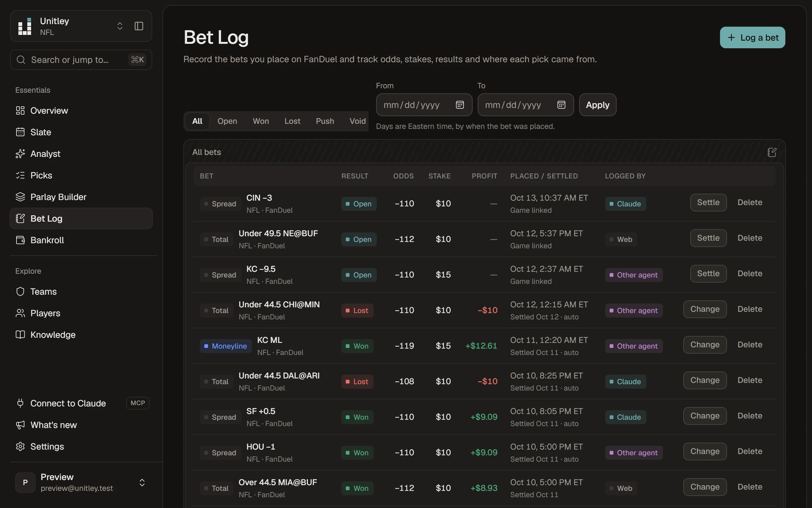The height and width of the screenshot is (508, 812).
Task: Delete the SF +0.5 spread bet
Action: 750,416
